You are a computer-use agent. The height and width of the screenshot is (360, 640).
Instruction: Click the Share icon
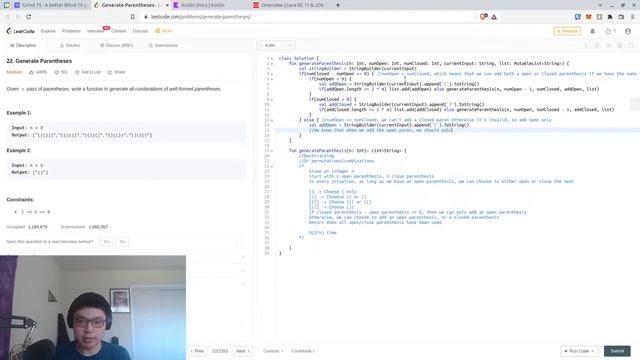110,72
